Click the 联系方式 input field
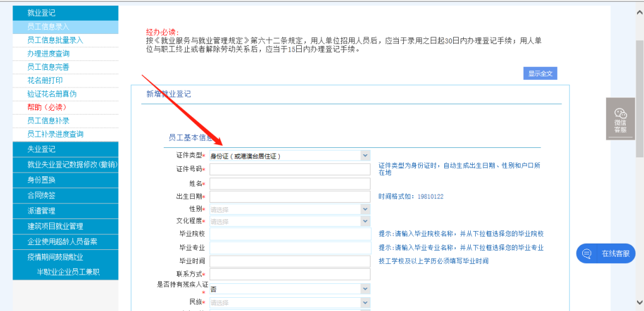 pyautogui.click(x=290, y=274)
